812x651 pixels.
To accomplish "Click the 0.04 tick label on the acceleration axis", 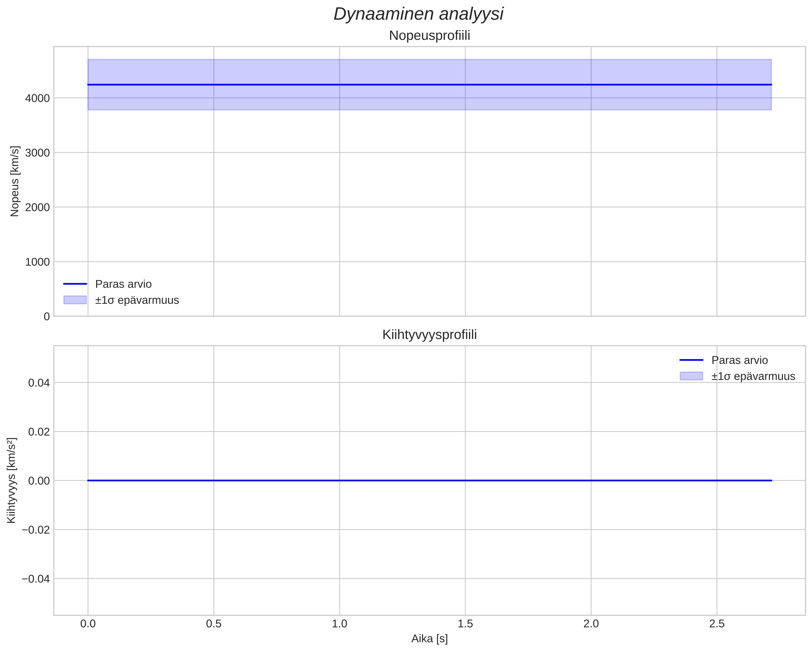I will tap(39, 383).
